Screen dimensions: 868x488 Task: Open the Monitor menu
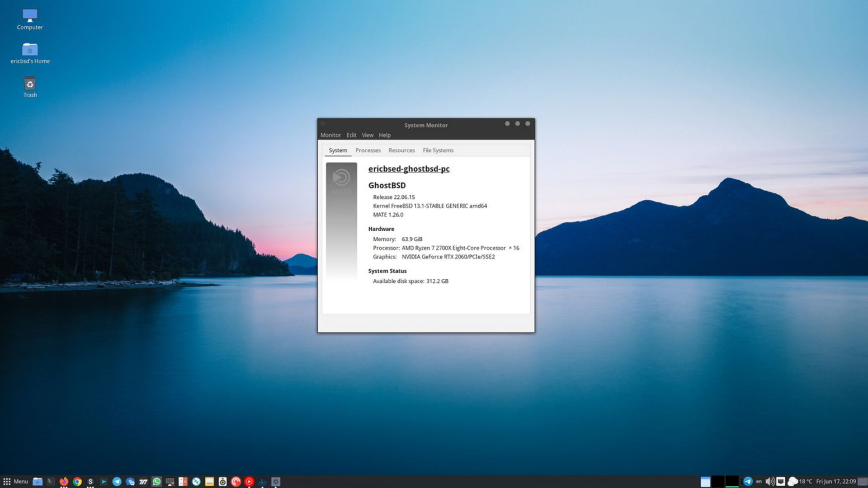point(330,135)
